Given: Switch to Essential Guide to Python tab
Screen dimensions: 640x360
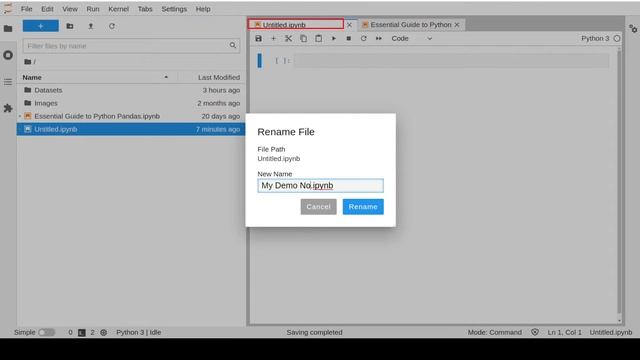Looking at the screenshot, I should [411, 24].
